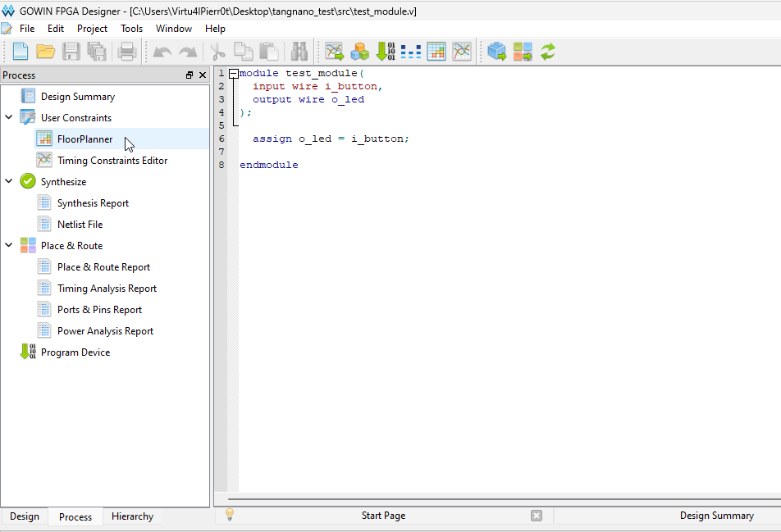Select Synthesize process item
This screenshot has width=781, height=532.
point(63,182)
